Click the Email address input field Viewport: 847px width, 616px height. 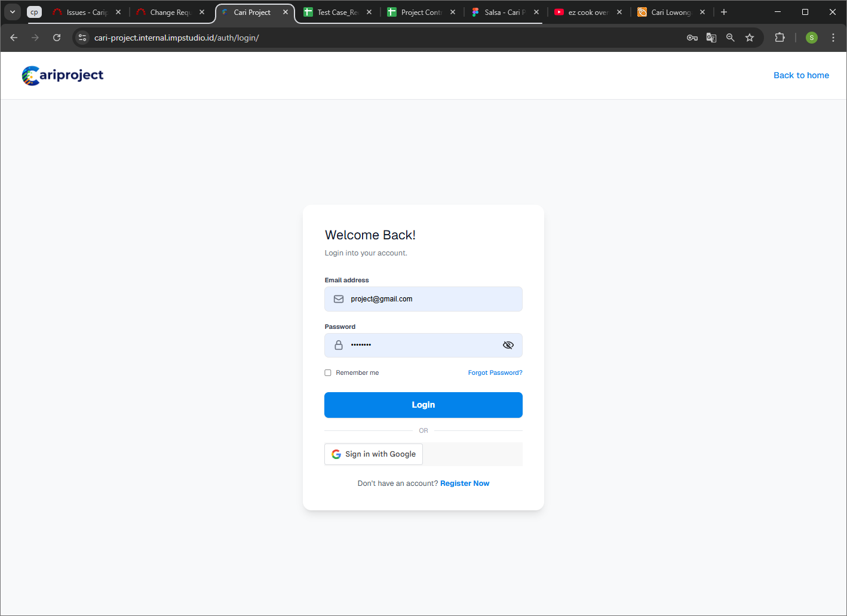(430, 299)
